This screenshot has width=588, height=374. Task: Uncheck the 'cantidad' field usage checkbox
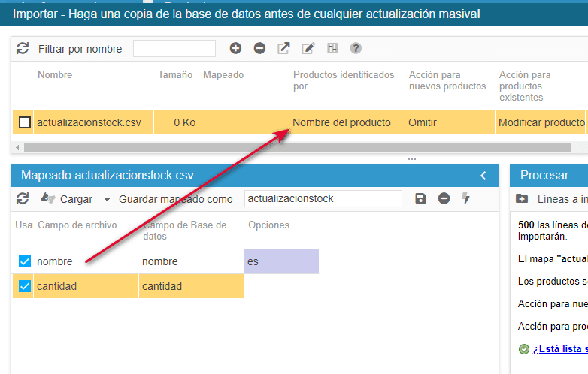[25, 286]
